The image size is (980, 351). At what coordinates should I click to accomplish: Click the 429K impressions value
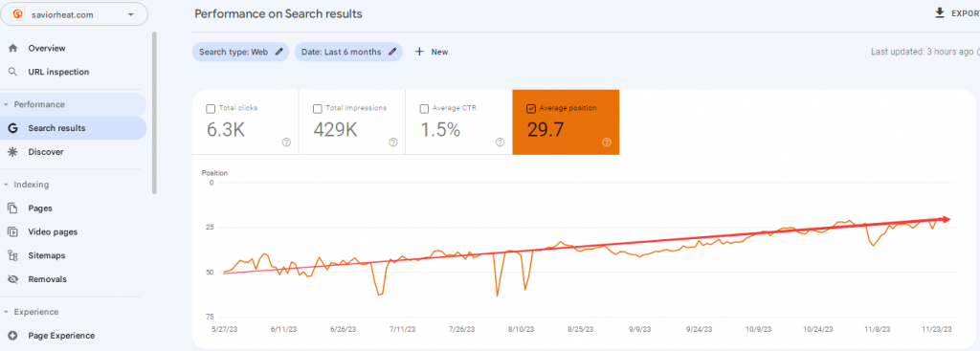coord(336,130)
